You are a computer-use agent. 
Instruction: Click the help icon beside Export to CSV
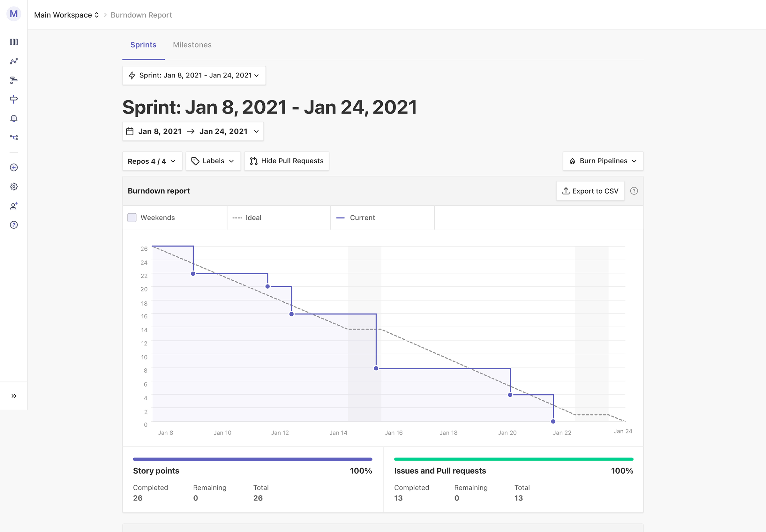(634, 191)
